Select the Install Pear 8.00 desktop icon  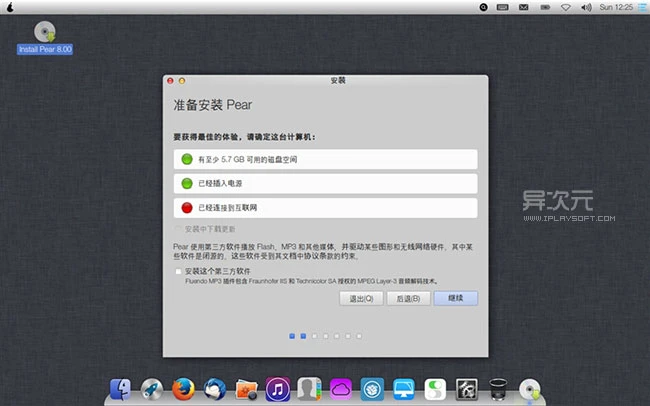[x=45, y=37]
